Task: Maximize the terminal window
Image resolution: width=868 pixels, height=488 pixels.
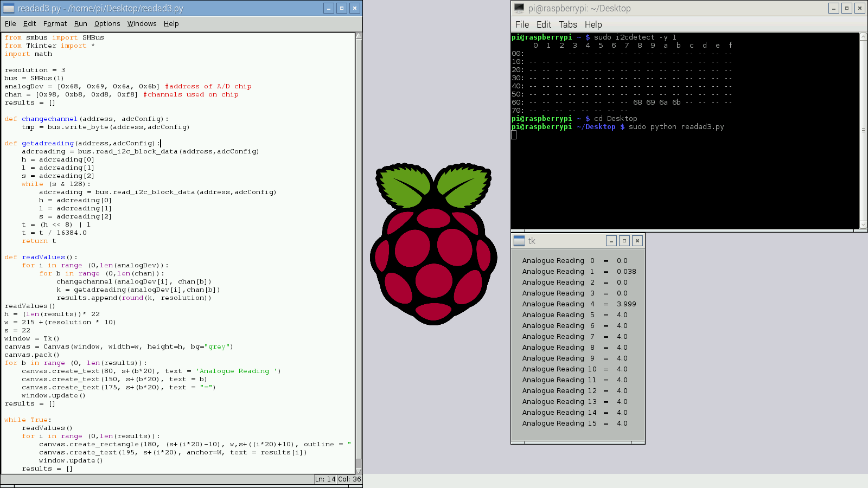Action: click(847, 8)
